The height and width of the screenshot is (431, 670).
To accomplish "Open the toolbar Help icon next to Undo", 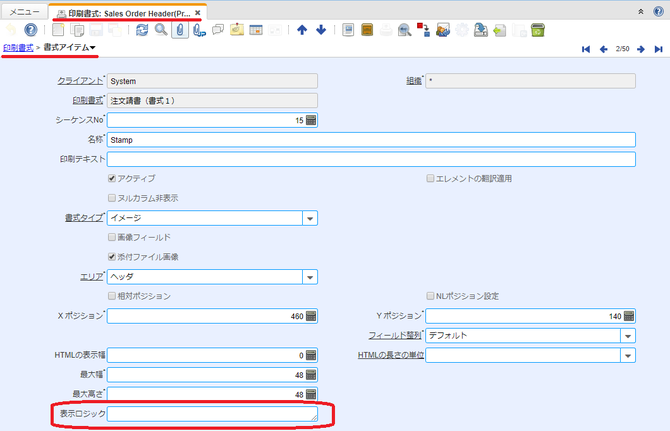I will tap(30, 30).
